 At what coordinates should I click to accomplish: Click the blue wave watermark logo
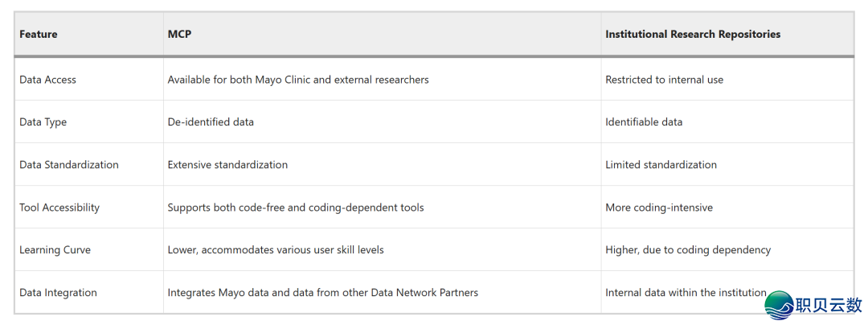click(778, 305)
